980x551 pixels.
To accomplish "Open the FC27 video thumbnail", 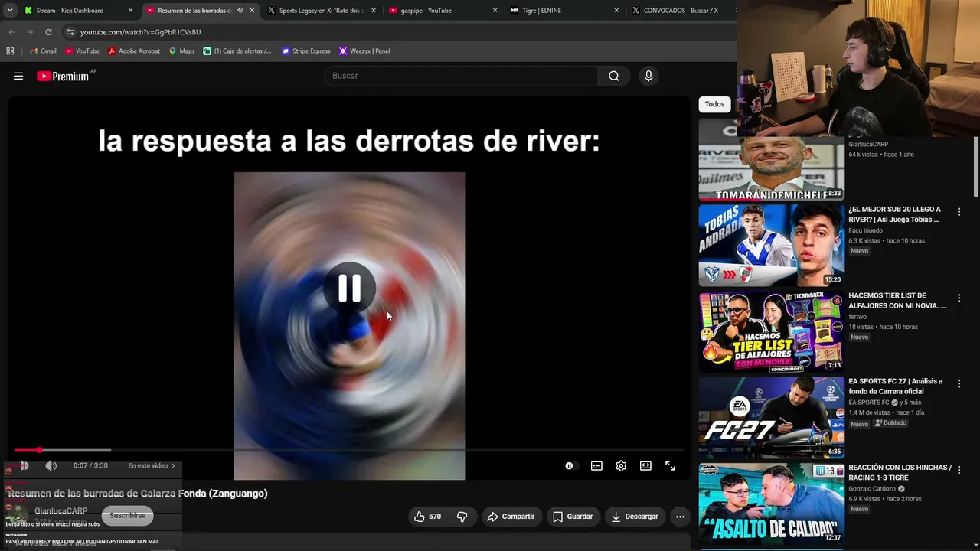I will pos(771,417).
